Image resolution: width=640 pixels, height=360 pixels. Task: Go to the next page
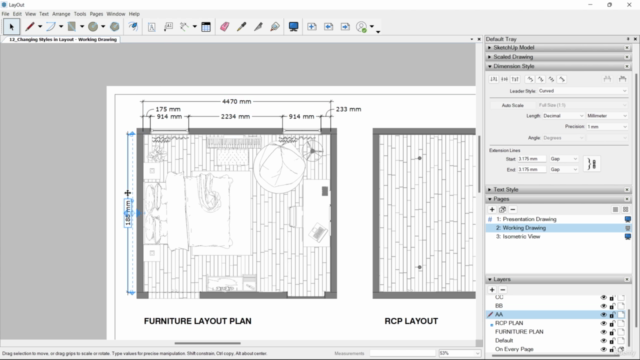tap(345, 27)
